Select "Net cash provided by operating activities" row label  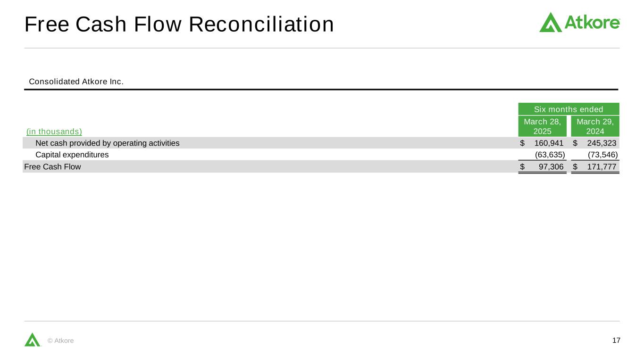(108, 143)
